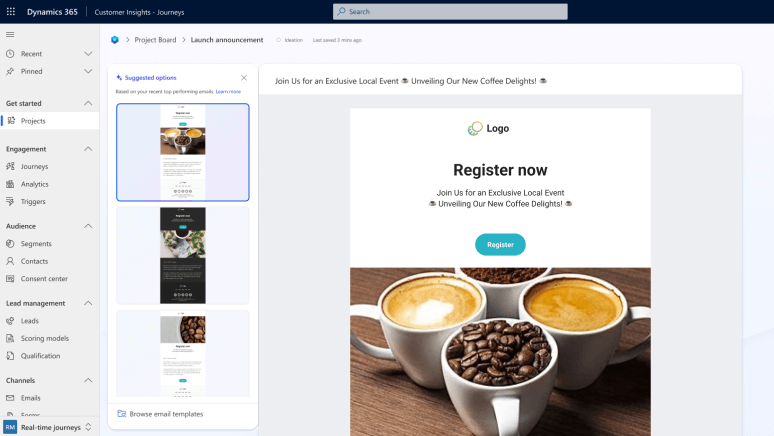Viewport: 774px width, 436px height.
Task: Follow the Learn more link
Action: coord(228,91)
